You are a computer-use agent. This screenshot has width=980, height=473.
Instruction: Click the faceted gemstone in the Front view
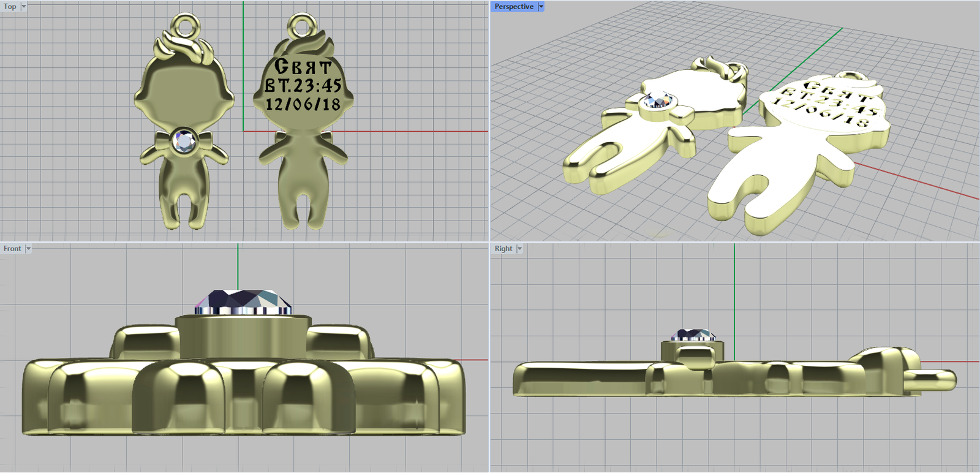coord(243,301)
